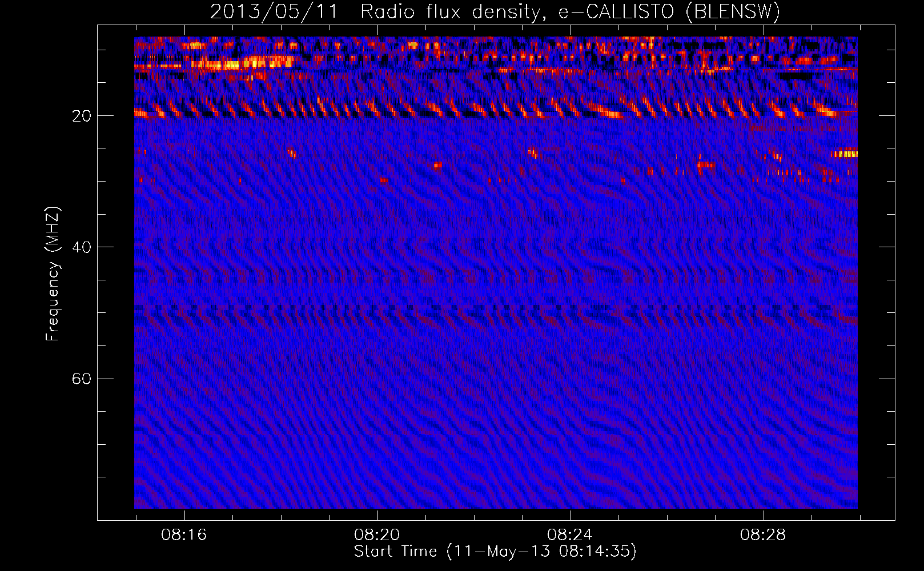Click the 60 MHz tick label

81,379
